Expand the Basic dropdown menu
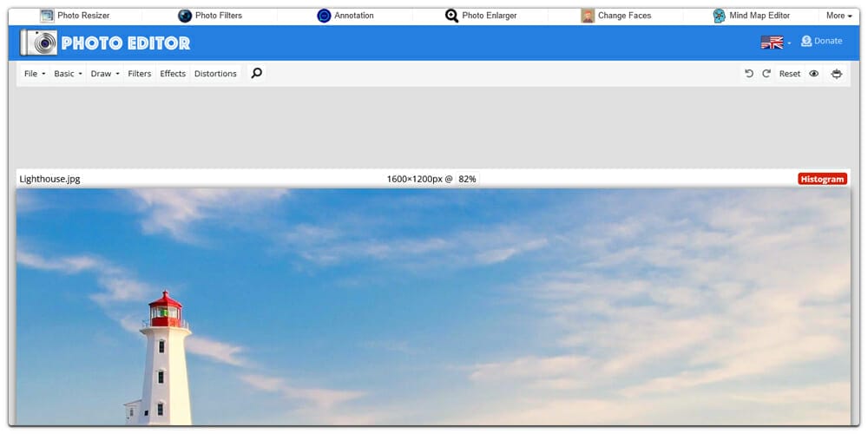The width and height of the screenshot is (868, 434). coord(68,74)
